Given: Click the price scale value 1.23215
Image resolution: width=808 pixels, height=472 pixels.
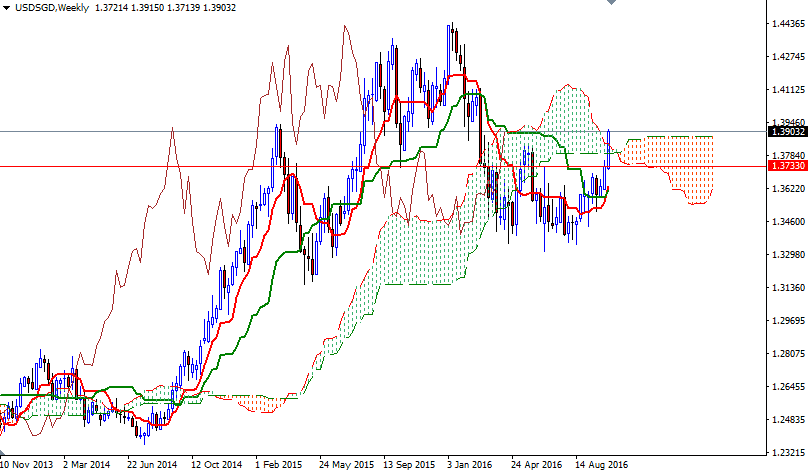Looking at the screenshot, I should (788, 452).
